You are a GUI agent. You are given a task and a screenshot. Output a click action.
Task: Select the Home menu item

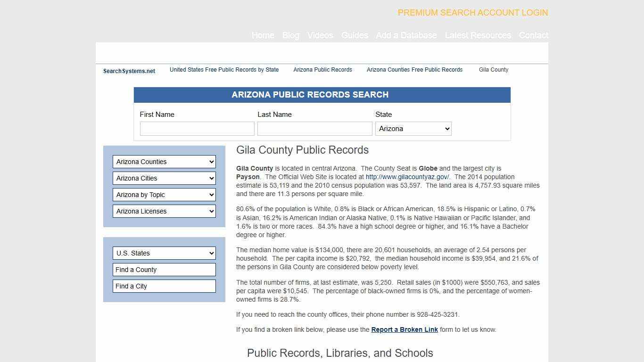point(263,35)
